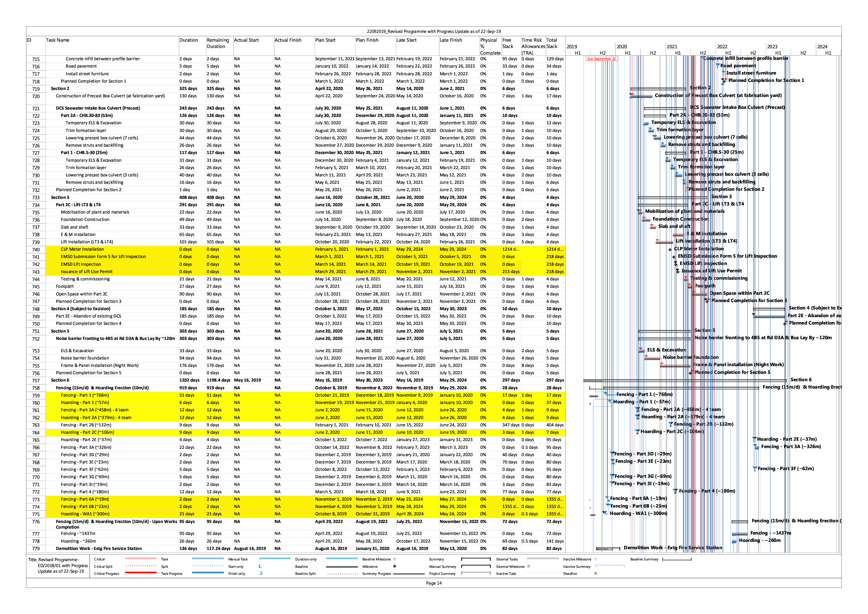Click the 2022 year label on timescale

point(722,47)
